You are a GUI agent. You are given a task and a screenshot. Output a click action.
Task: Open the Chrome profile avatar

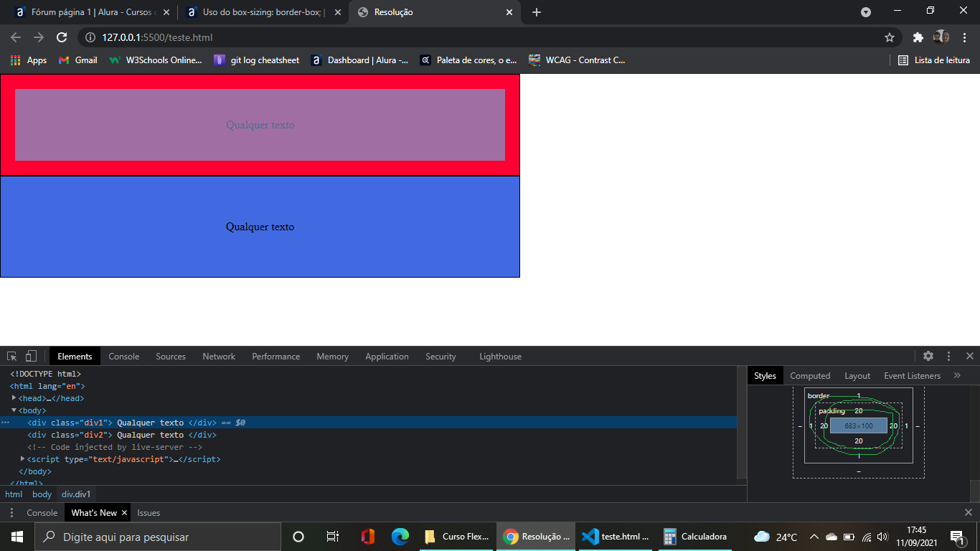click(x=941, y=37)
